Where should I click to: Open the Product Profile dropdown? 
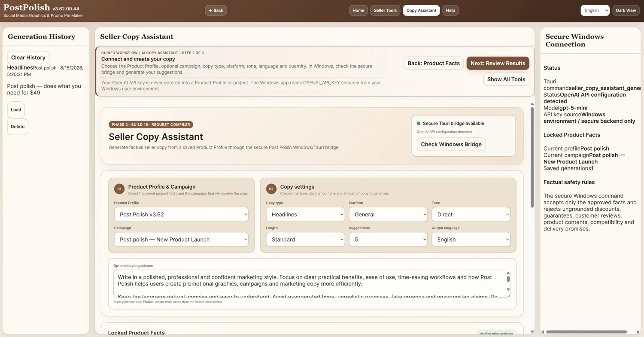tap(181, 215)
